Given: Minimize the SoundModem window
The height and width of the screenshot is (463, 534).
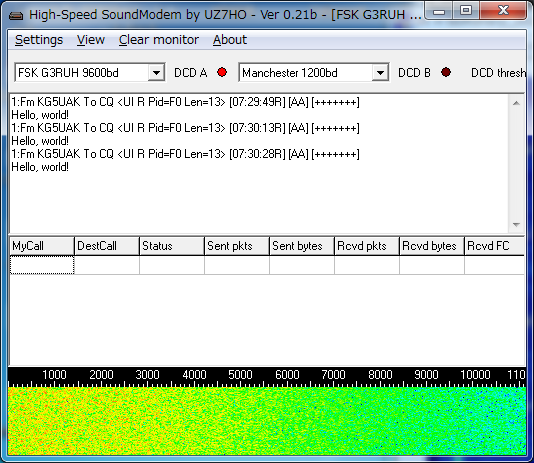Looking at the screenshot, I should coord(439,11).
